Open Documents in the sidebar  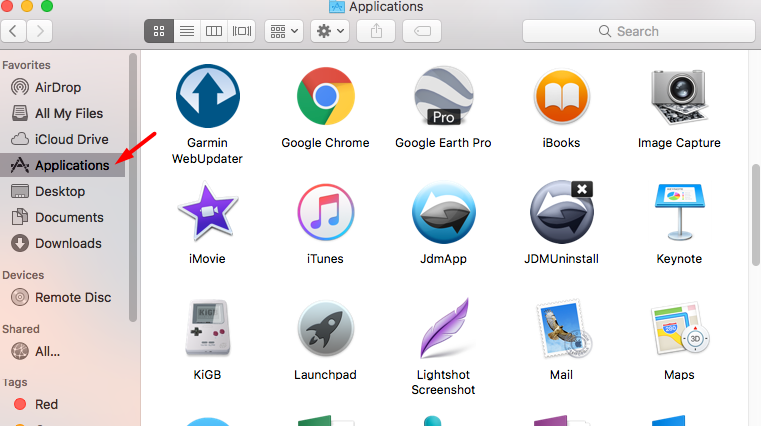click(x=63, y=217)
